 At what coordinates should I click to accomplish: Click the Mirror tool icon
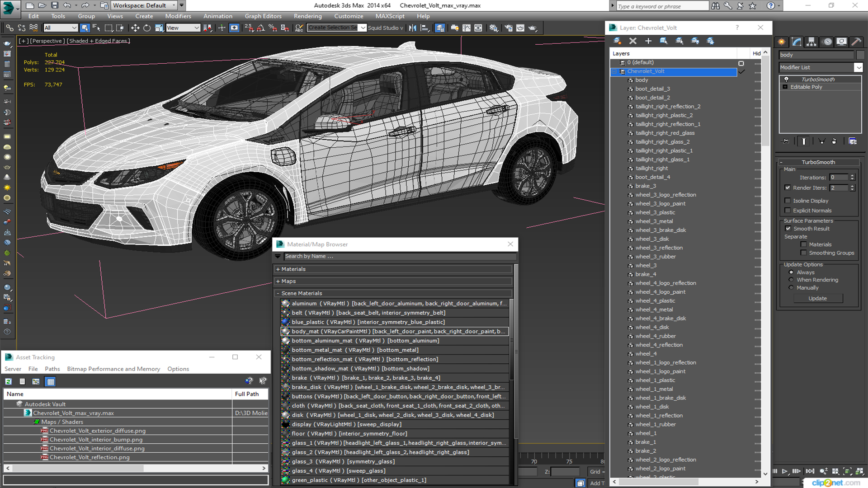tap(413, 28)
